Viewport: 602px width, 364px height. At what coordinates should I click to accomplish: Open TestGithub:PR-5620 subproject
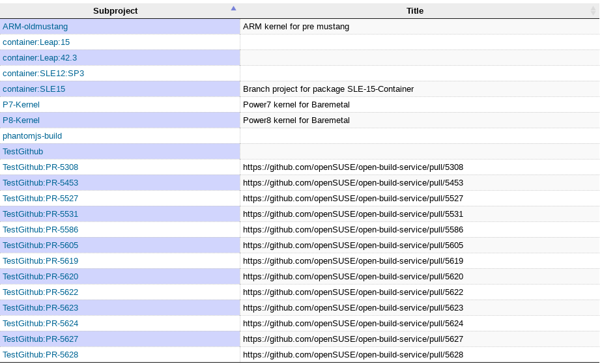click(40, 277)
